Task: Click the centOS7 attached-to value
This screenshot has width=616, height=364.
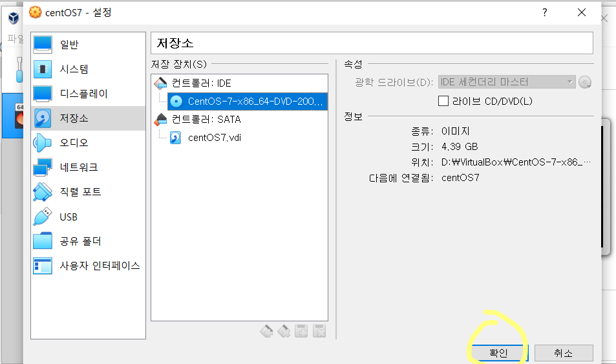Action: (460, 178)
